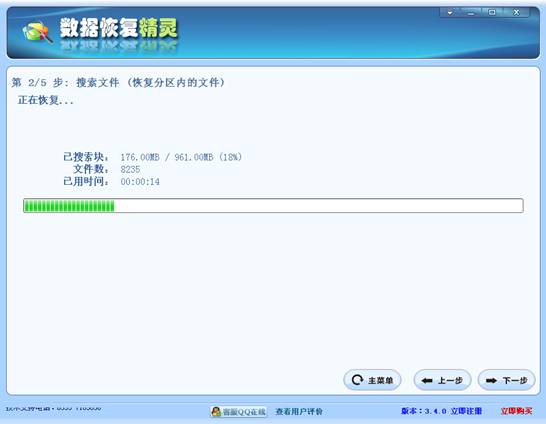Screen dimensions: 546x424
Task: Open the 客服QQ在线 support chat
Action: 239,412
